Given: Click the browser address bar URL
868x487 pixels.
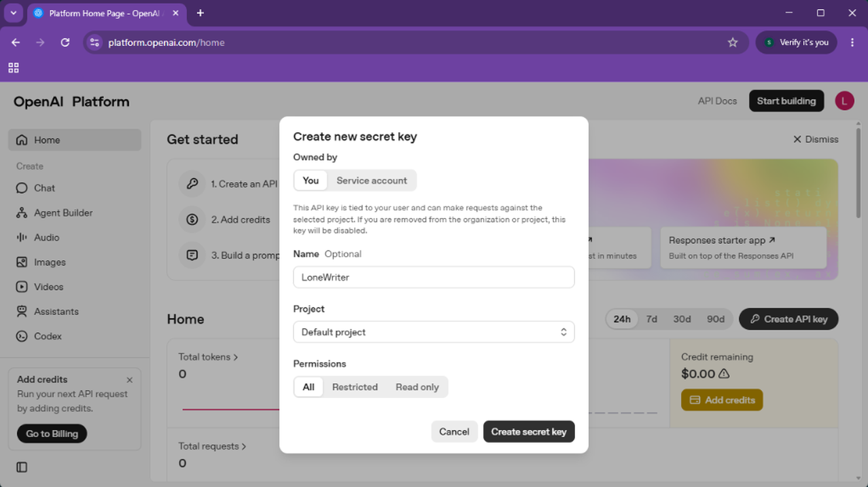Looking at the screenshot, I should 167,42.
